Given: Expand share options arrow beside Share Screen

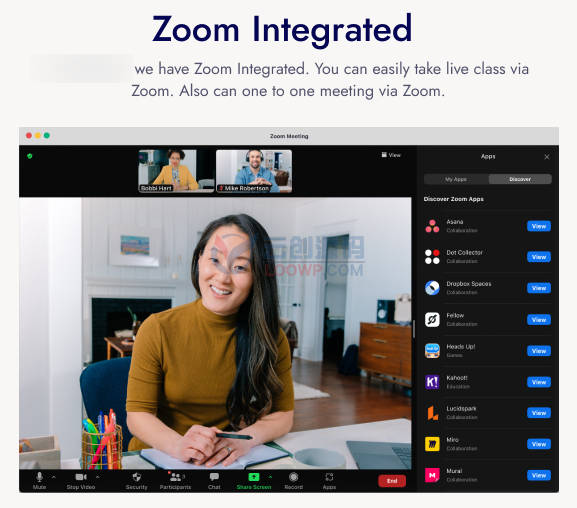Looking at the screenshot, I should tap(270, 477).
